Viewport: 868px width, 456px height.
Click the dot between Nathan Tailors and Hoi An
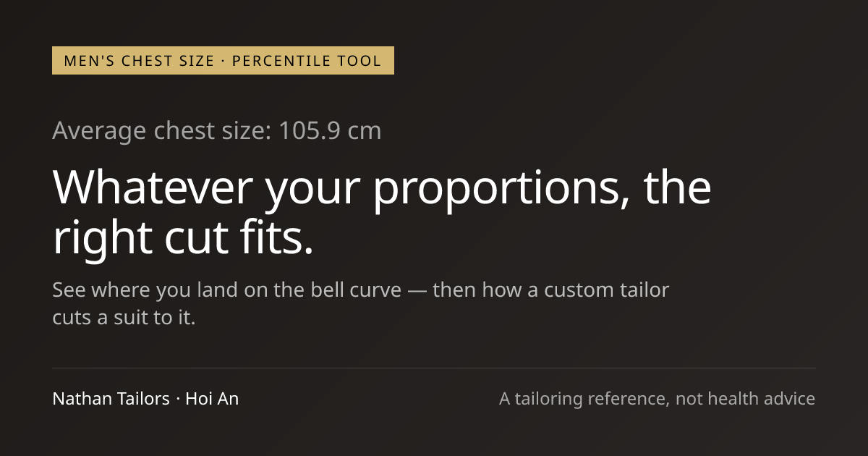178,399
